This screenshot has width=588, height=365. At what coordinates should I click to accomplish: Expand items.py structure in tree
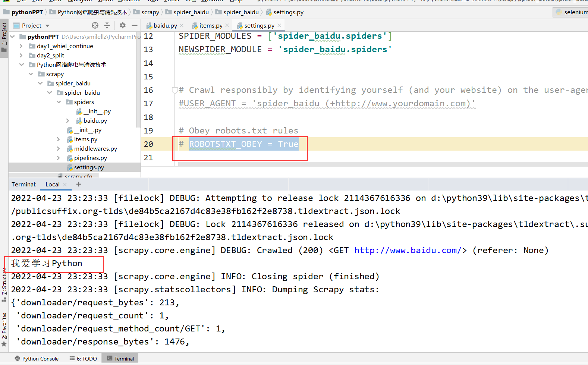[x=59, y=139]
